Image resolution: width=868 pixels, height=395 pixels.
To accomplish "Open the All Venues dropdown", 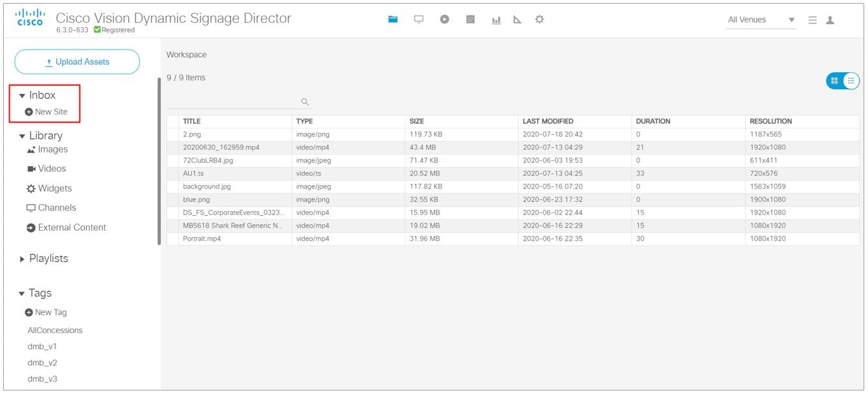I will [x=761, y=20].
